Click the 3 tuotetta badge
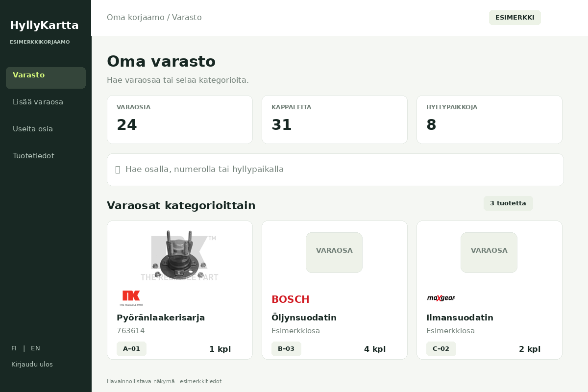Viewport: 588px width, 392px height. (x=508, y=203)
